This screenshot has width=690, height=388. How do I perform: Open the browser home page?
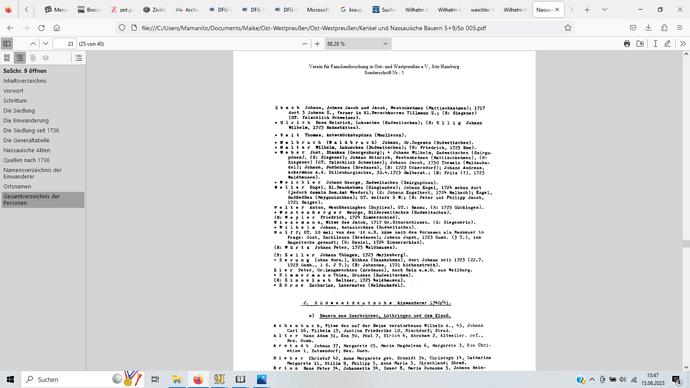(57, 28)
